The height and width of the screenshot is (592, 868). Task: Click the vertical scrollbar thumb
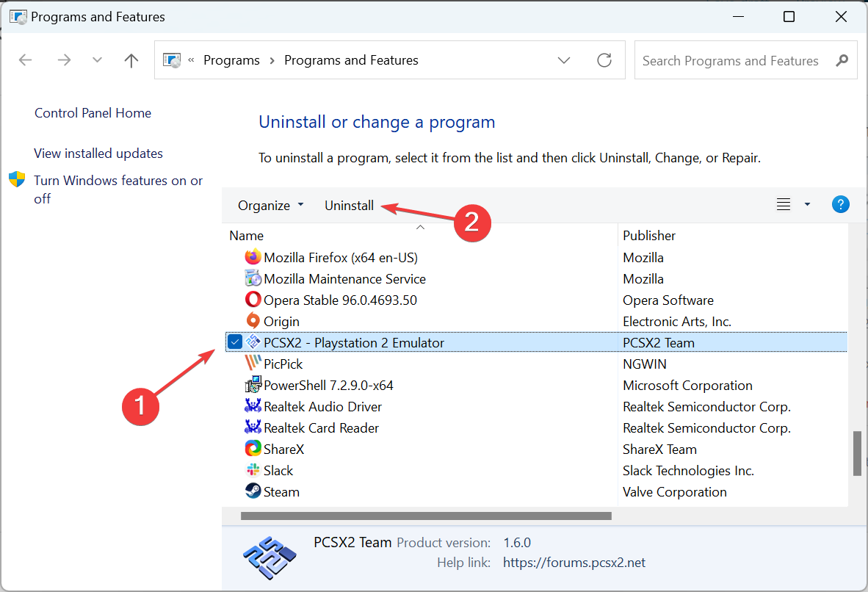click(857, 453)
